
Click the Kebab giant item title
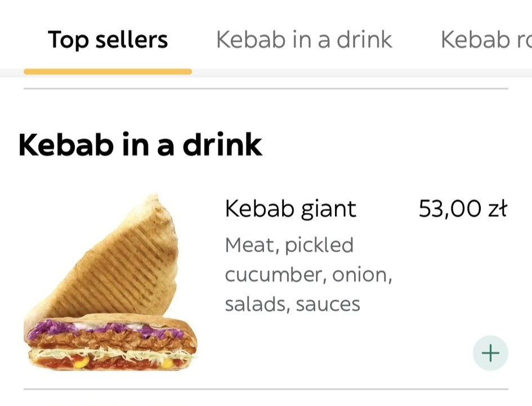pyautogui.click(x=290, y=209)
